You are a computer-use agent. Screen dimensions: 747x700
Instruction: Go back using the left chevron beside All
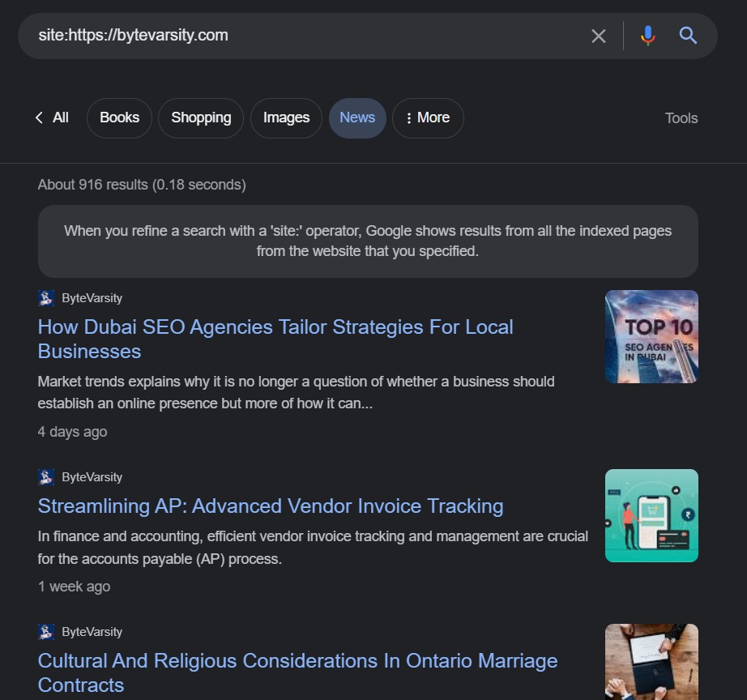(39, 117)
